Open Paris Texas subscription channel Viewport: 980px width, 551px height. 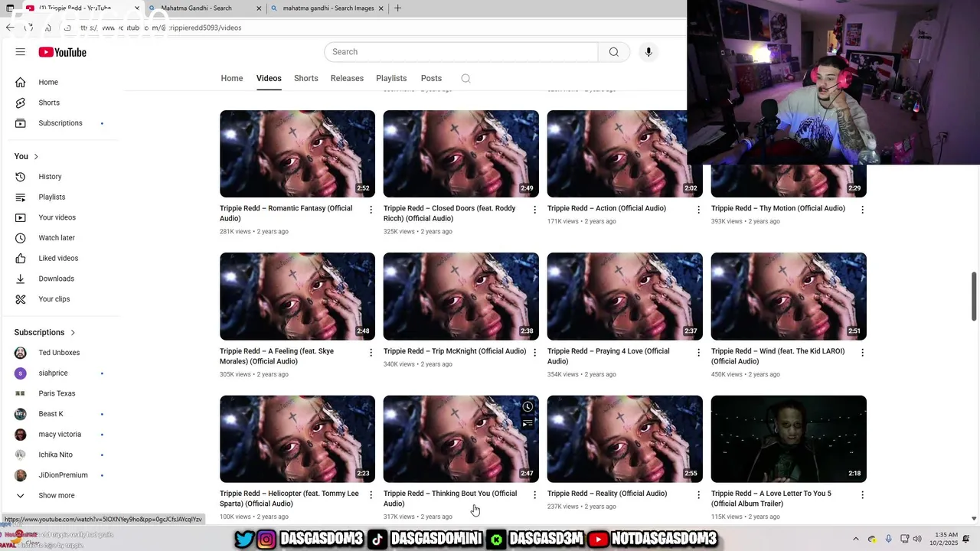(x=61, y=393)
